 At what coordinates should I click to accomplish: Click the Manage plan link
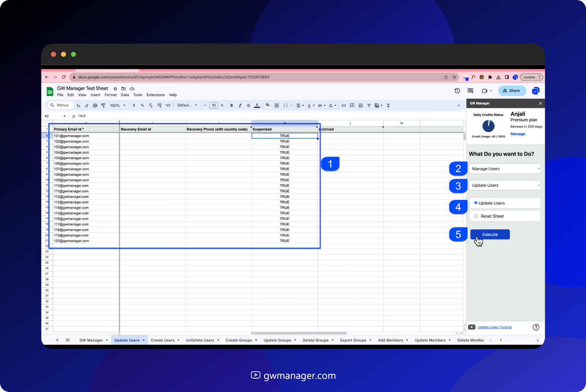(518, 134)
